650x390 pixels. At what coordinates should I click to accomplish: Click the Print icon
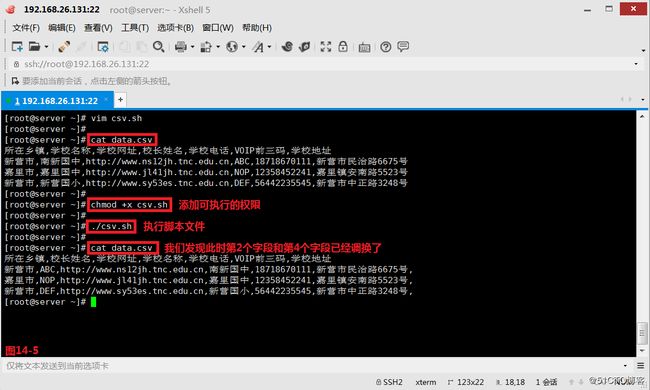180,46
